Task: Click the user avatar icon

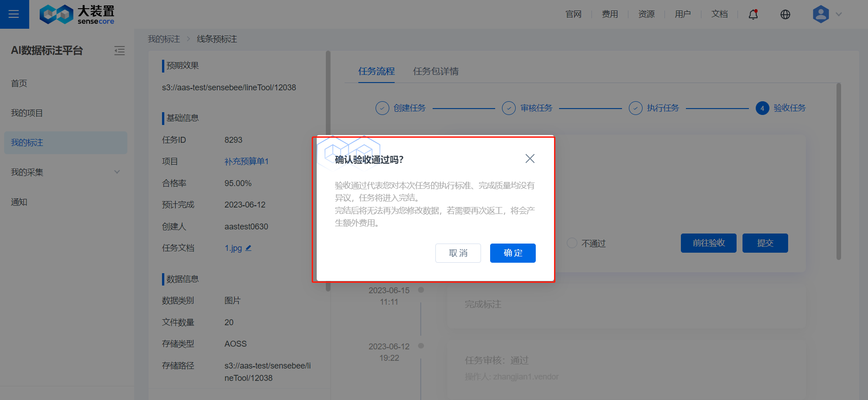Action: 821,14
